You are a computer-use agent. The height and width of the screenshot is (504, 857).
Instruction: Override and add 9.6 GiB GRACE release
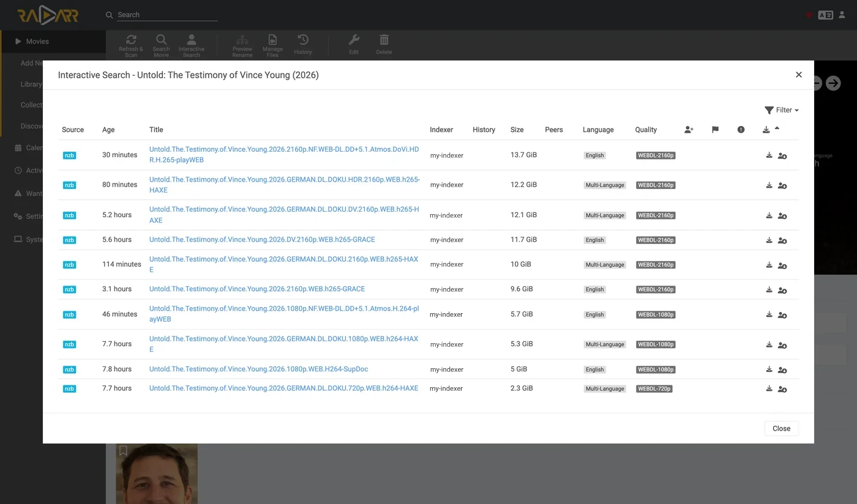[782, 290]
